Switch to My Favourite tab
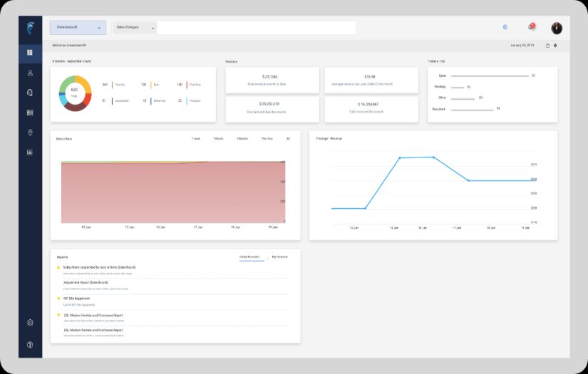 point(280,257)
